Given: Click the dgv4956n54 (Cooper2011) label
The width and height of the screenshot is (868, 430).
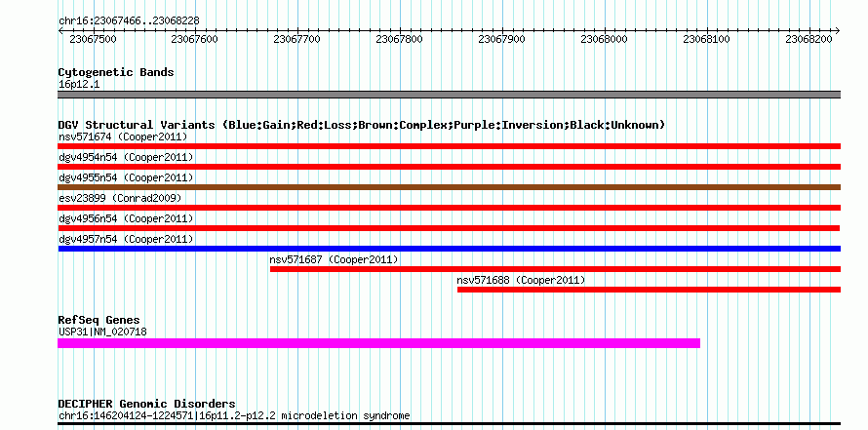Looking at the screenshot, I should 126,218.
